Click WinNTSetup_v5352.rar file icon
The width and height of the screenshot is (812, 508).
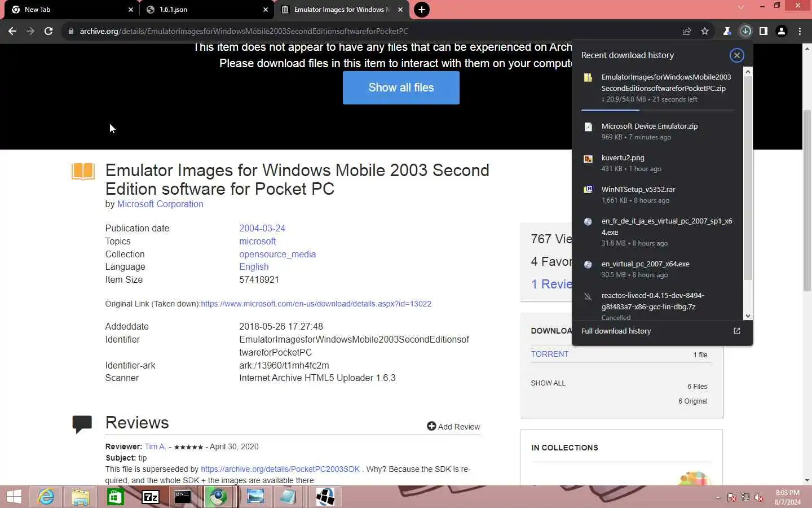pyautogui.click(x=588, y=190)
